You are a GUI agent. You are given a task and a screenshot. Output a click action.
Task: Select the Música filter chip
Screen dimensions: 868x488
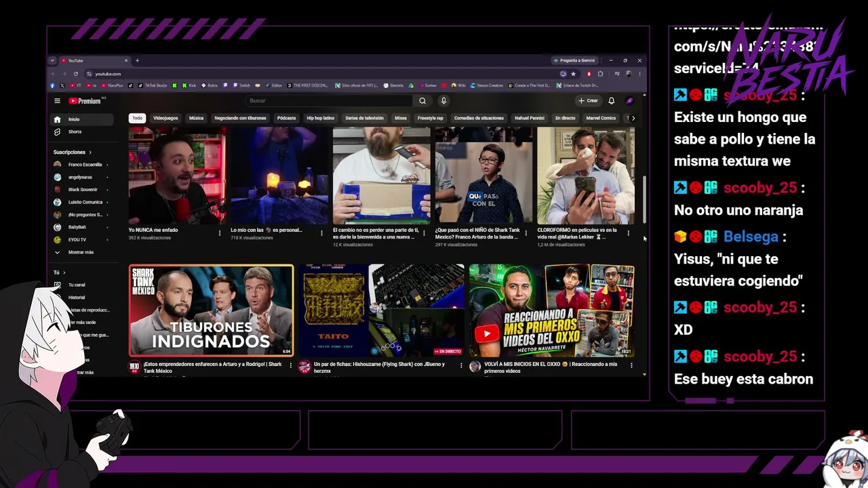point(196,118)
